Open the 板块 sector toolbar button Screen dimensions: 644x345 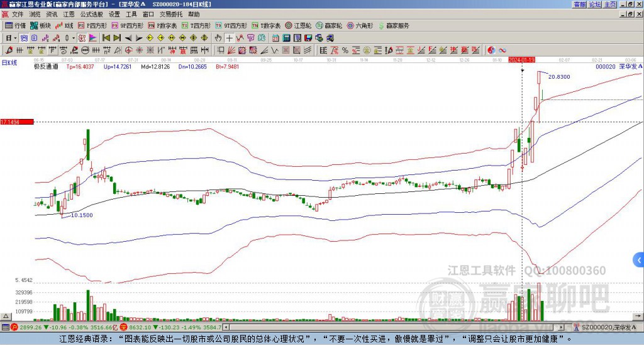click(40, 25)
